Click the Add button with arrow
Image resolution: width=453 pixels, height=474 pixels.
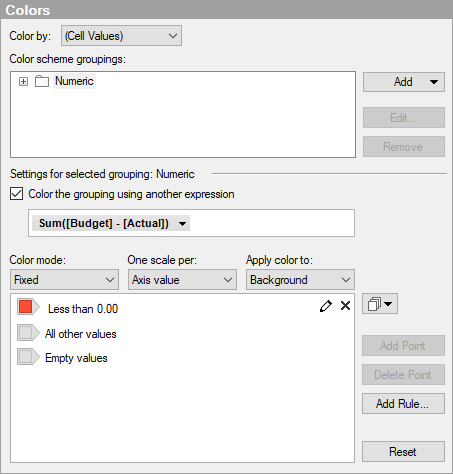point(404,82)
